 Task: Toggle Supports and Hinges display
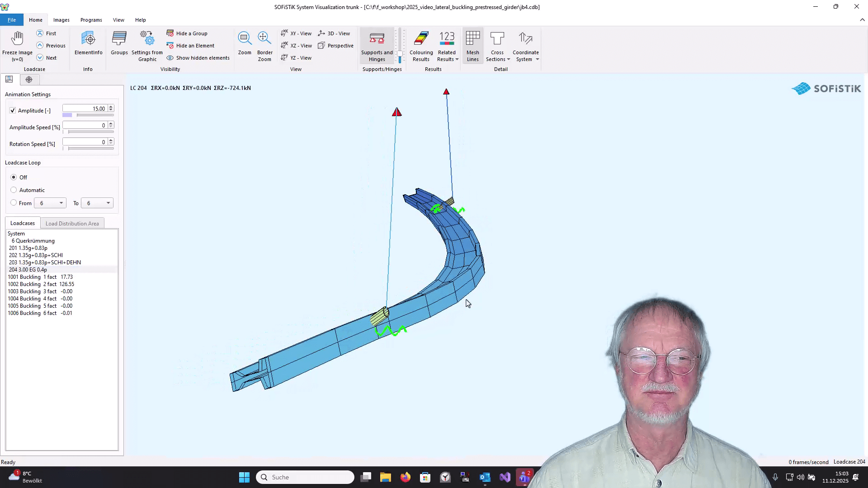tap(377, 45)
